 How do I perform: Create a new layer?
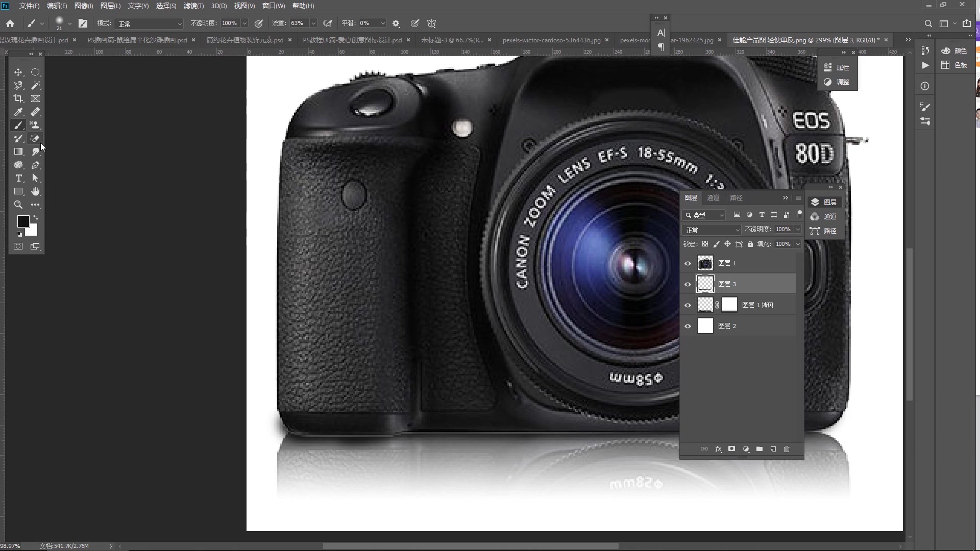[x=773, y=449]
